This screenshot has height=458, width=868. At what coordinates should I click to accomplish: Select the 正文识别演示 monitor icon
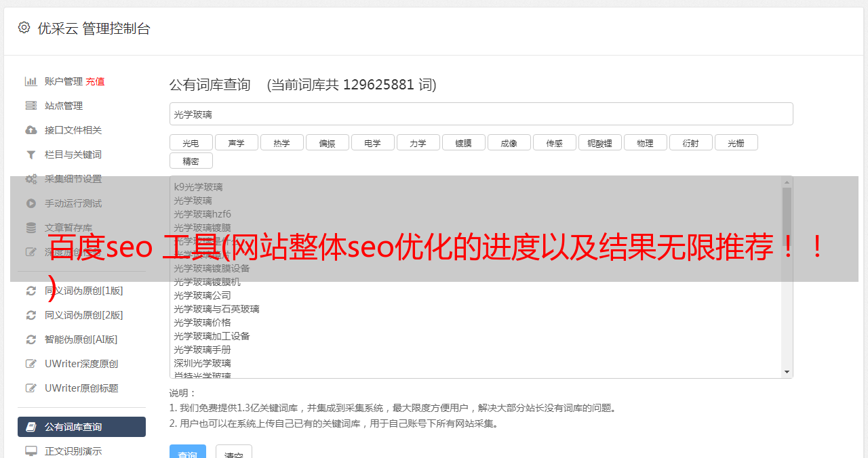coord(31,451)
